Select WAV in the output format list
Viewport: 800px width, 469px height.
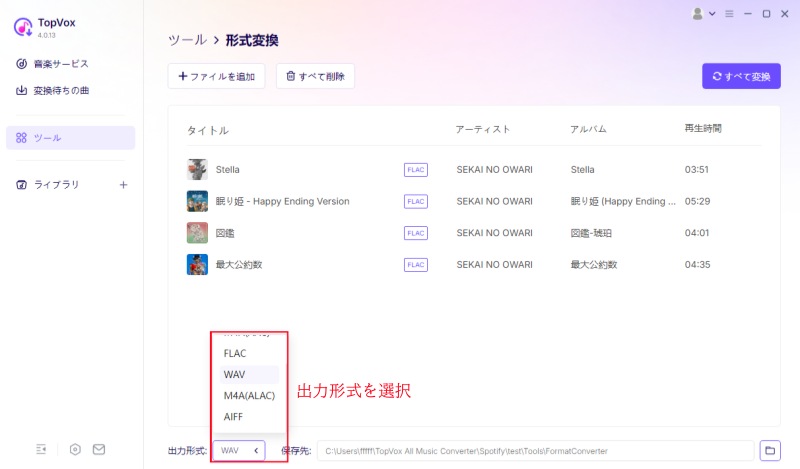tap(249, 375)
